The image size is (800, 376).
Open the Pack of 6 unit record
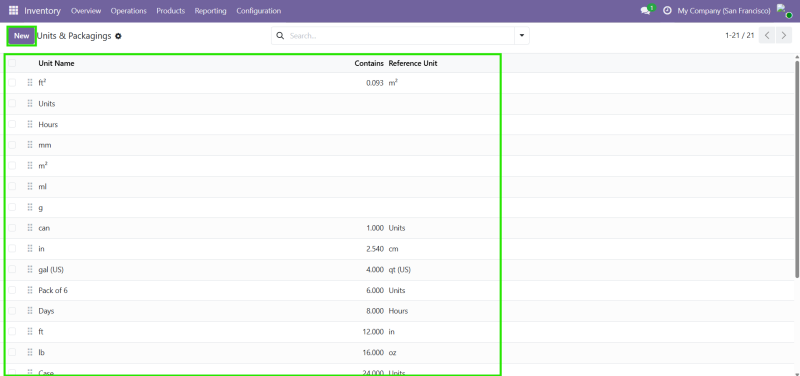(x=53, y=290)
